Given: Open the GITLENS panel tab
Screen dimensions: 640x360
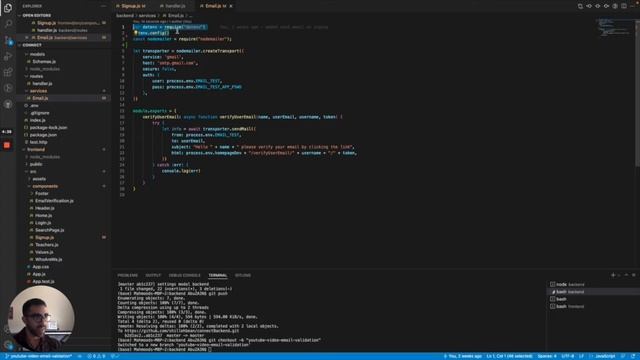Looking at the screenshot, I should pos(243,275).
